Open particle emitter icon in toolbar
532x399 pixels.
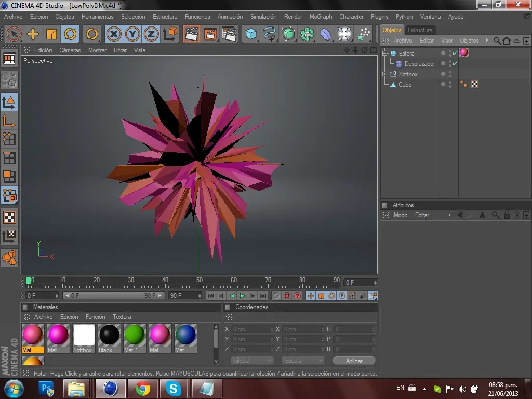[x=363, y=34]
